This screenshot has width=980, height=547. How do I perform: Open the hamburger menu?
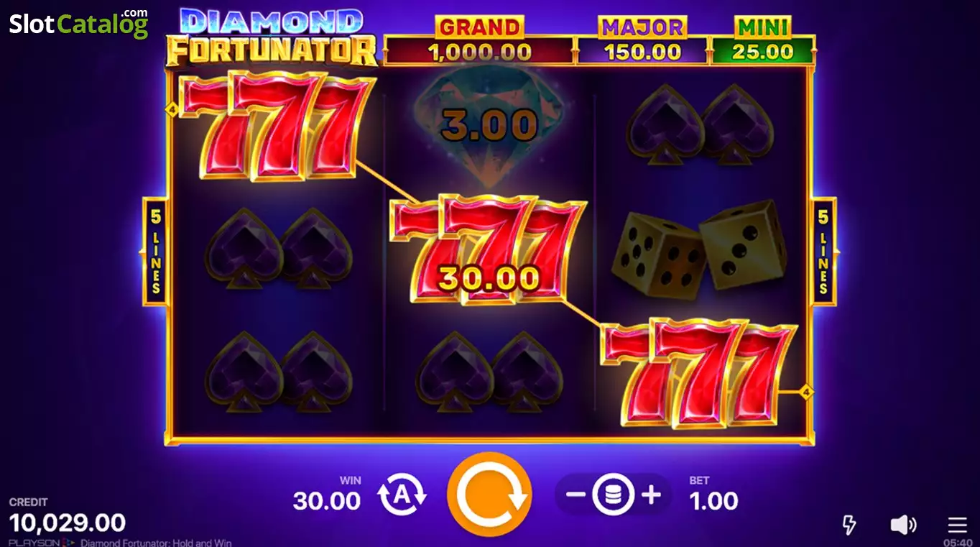click(x=957, y=525)
